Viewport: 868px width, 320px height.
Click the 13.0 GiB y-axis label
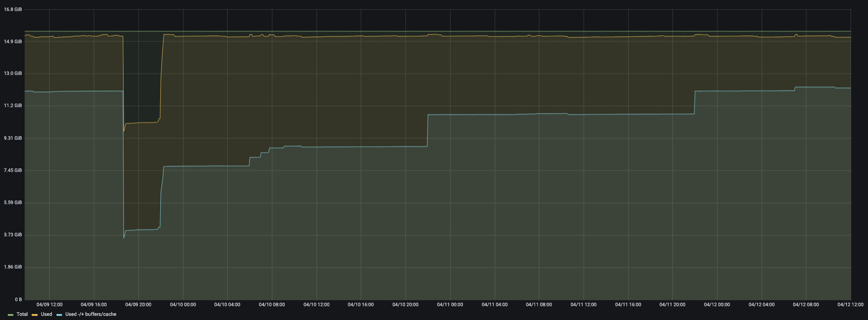[12, 74]
